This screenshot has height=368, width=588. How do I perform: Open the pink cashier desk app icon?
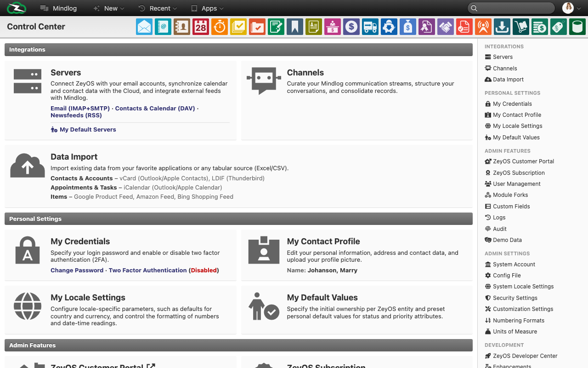[333, 27]
